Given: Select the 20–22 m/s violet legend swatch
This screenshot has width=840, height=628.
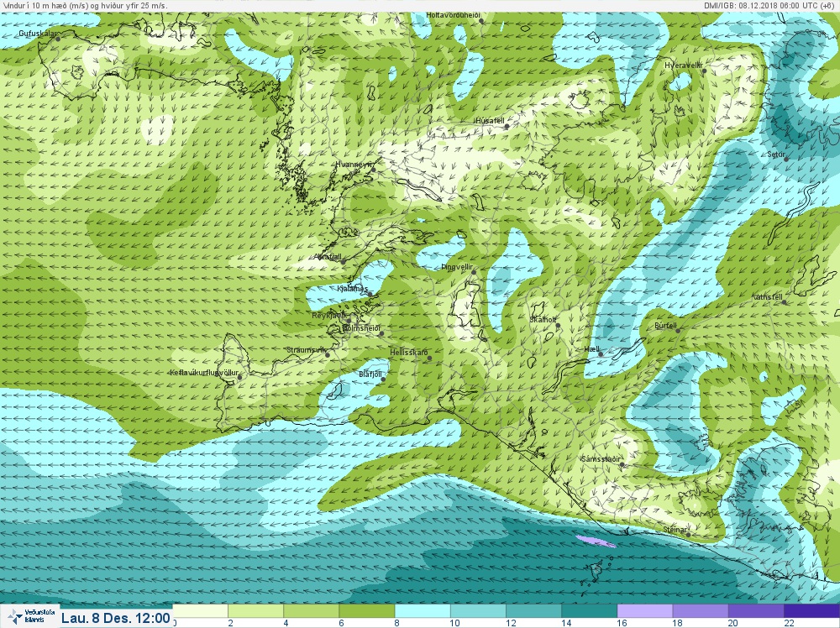Looking at the screenshot, I should tap(757, 611).
